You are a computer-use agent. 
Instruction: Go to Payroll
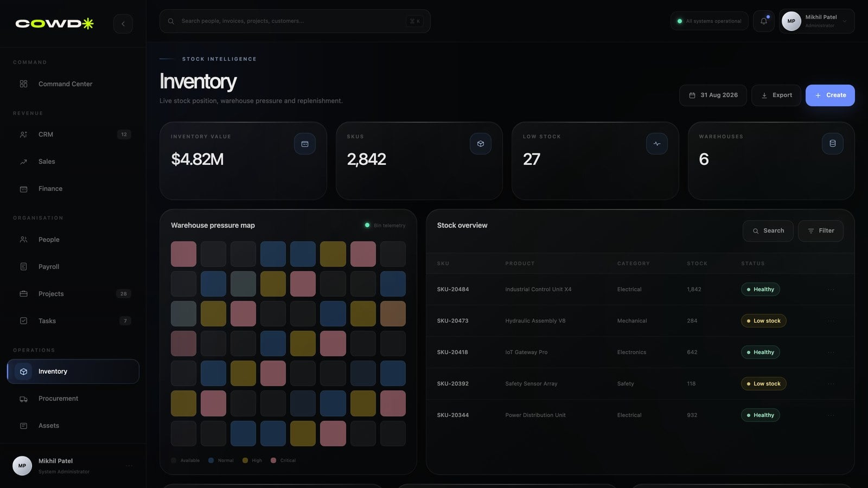[73, 267]
